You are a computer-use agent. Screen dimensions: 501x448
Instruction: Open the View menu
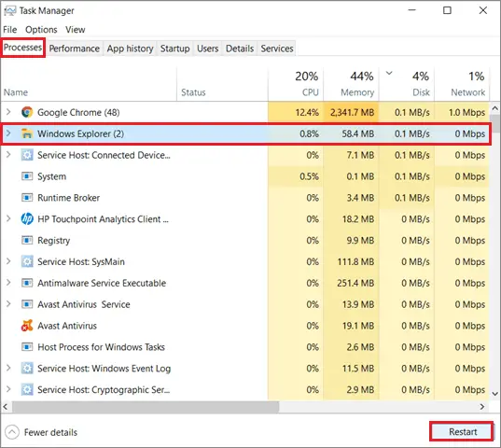pyautogui.click(x=76, y=30)
